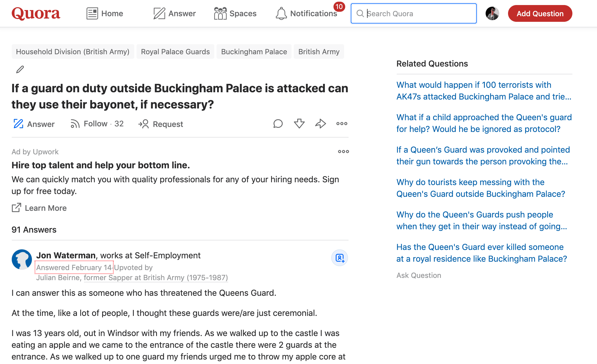Viewport: 597px width, 364px height.
Task: Open question about tourists messing with Guard
Action: pos(481,188)
